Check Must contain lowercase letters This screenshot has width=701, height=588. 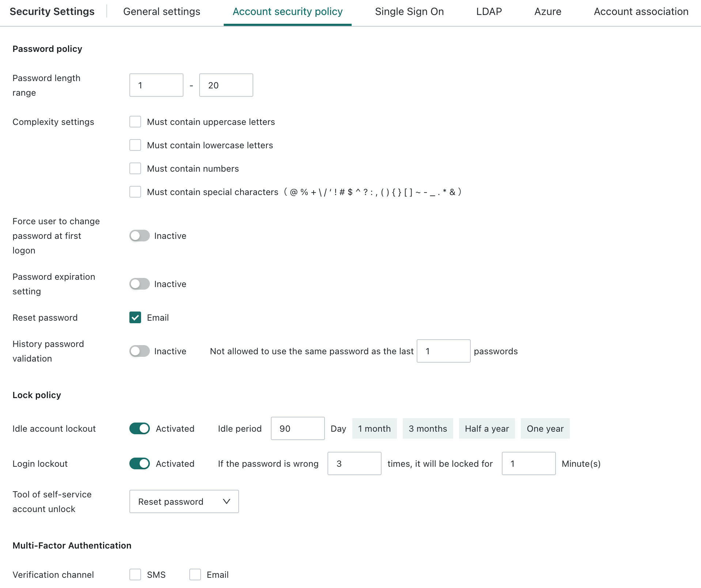[x=135, y=145]
